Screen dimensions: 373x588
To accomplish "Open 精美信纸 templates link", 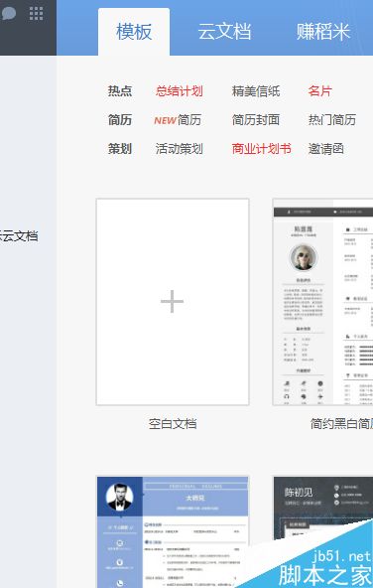I will (x=256, y=91).
